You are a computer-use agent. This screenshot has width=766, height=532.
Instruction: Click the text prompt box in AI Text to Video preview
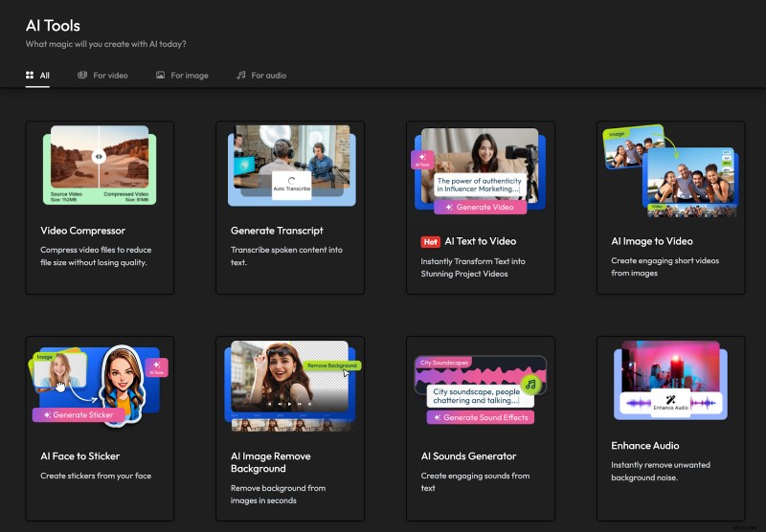480,185
